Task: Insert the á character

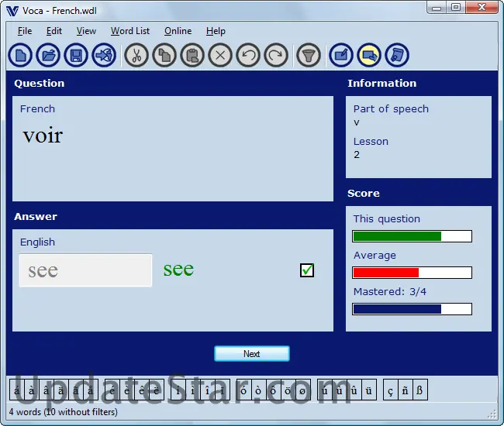Action: point(17,390)
